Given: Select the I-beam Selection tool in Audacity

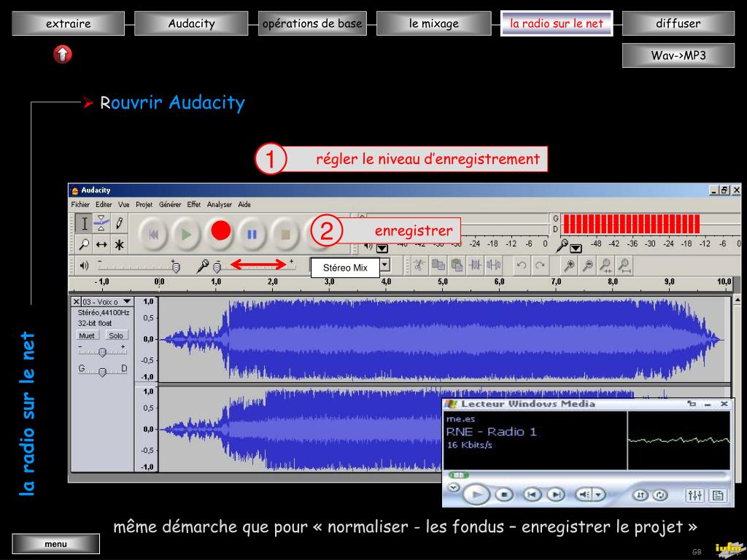Looking at the screenshot, I should coord(84,223).
